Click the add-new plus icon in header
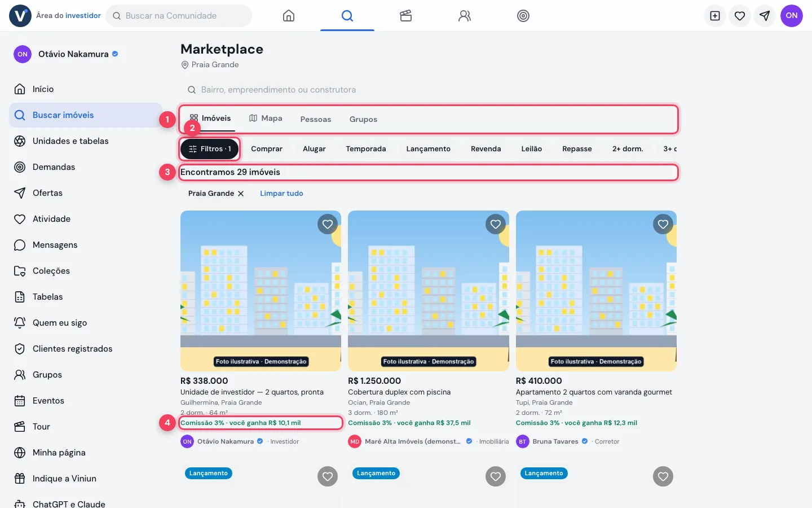This screenshot has height=508, width=812. pos(715,16)
